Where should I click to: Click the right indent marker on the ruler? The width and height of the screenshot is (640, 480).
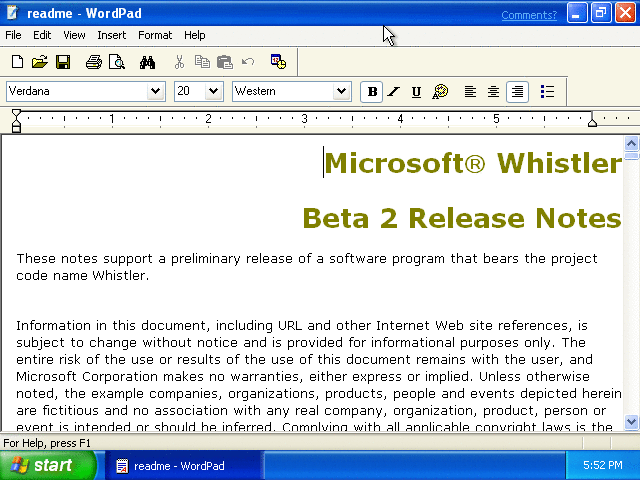592,121
